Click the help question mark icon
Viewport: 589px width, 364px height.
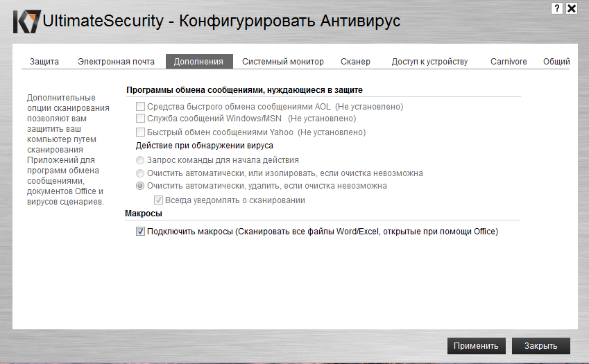coord(557,8)
